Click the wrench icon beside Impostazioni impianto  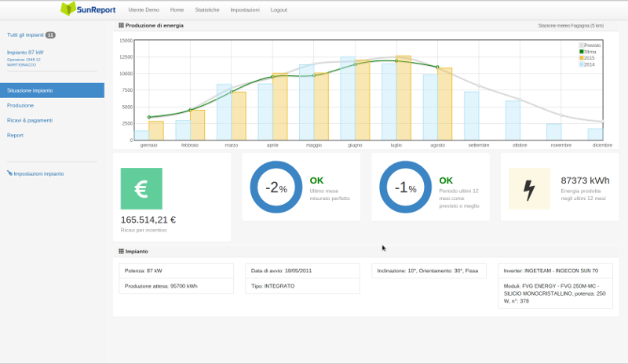(9, 173)
